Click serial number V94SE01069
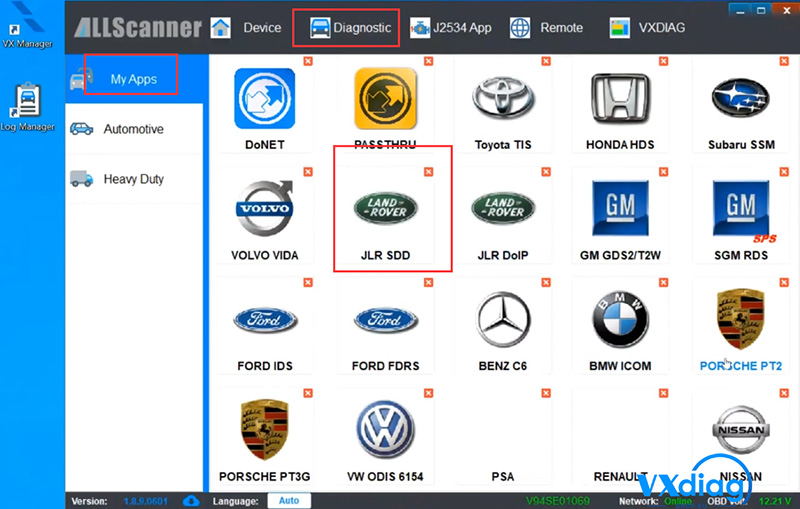This screenshot has width=800, height=509. 558,501
